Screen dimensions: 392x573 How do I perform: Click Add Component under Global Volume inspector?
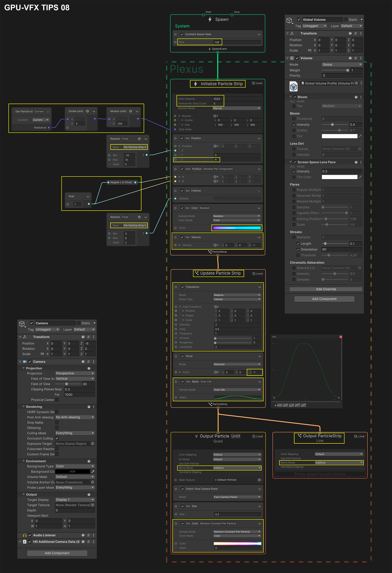(x=324, y=299)
